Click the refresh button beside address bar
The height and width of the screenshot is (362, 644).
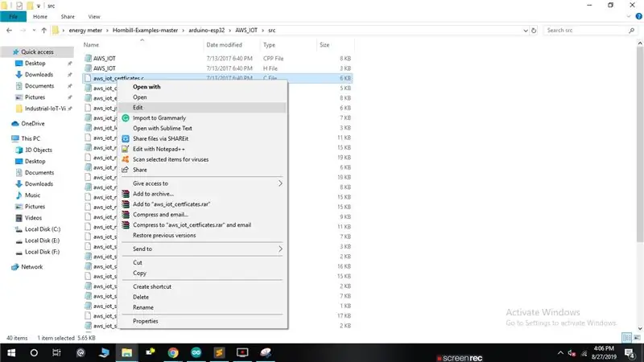534,31
